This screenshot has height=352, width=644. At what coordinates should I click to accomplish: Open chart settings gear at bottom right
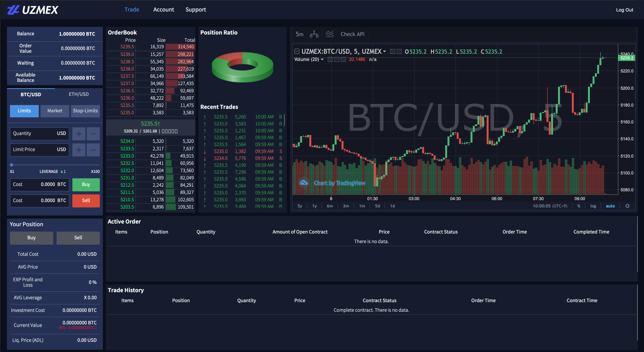[x=627, y=206]
